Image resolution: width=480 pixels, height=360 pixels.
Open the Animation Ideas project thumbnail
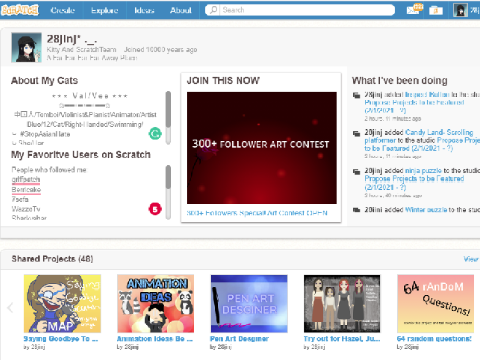(x=155, y=303)
